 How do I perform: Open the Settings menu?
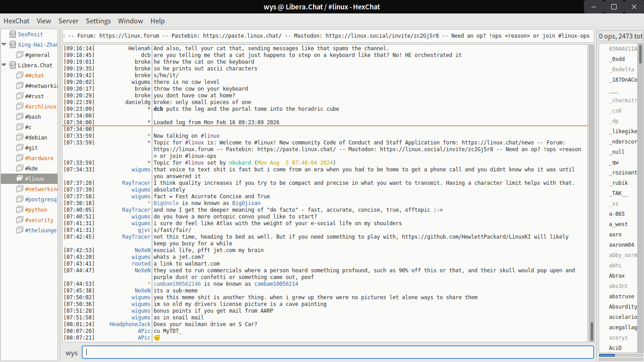click(98, 21)
